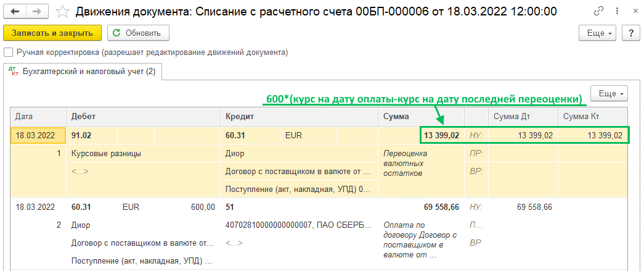
Task: Click the Дт/Кт icon on the tab
Action: coord(13,72)
